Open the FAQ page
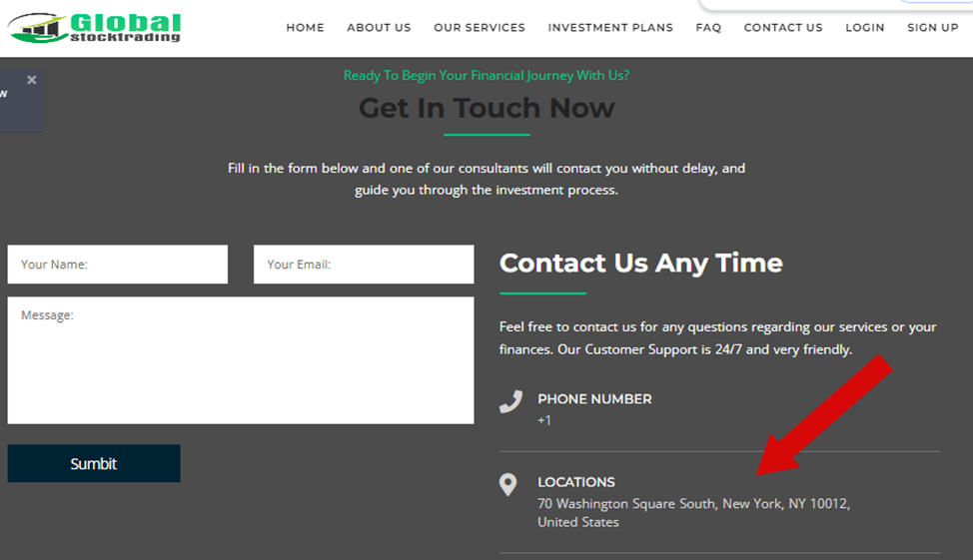 point(708,28)
